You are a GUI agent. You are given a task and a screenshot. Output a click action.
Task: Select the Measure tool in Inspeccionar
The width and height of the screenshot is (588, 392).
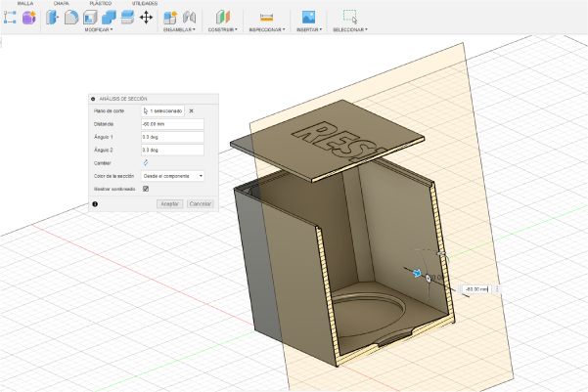click(x=266, y=18)
